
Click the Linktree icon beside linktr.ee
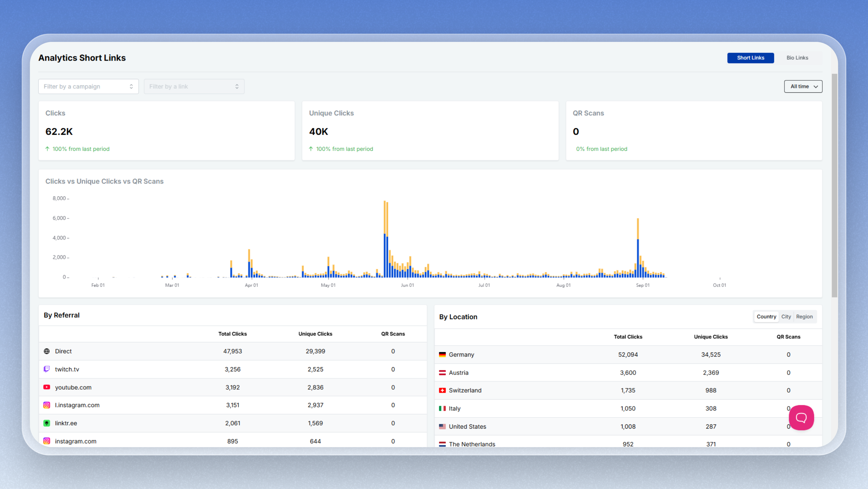click(x=47, y=423)
